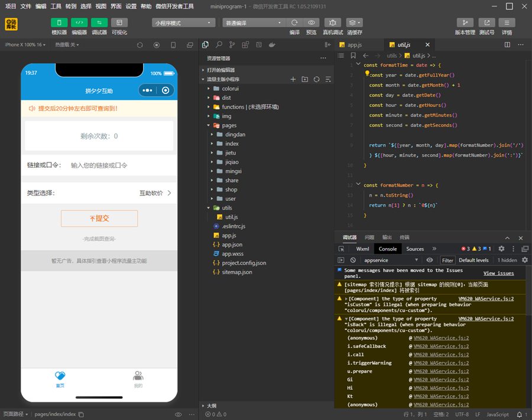
Task: Toggle the console sidebar panel
Action: tap(341, 260)
